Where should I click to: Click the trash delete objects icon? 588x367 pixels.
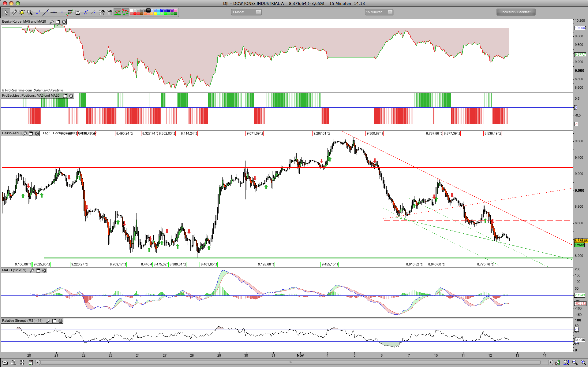[110, 12]
